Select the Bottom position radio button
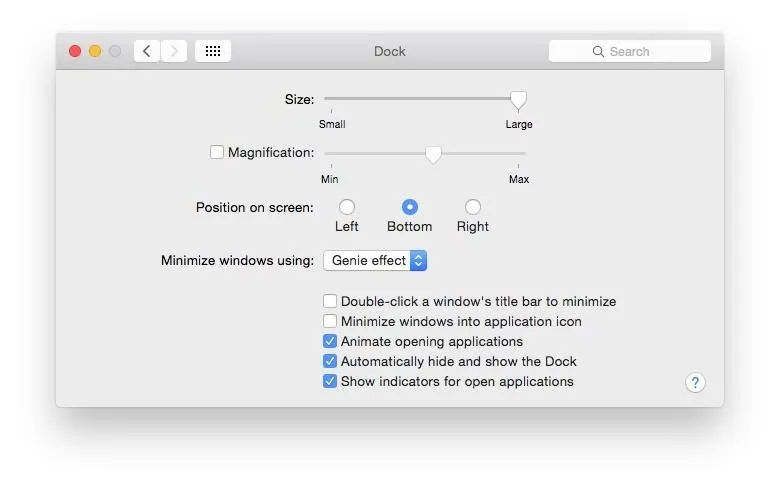 pyautogui.click(x=410, y=207)
